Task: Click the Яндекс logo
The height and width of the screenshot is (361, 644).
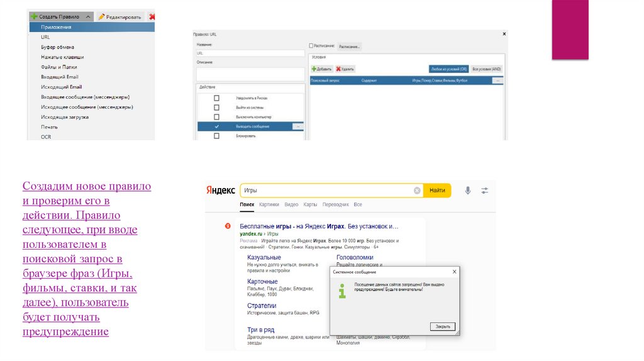Action: pos(221,190)
